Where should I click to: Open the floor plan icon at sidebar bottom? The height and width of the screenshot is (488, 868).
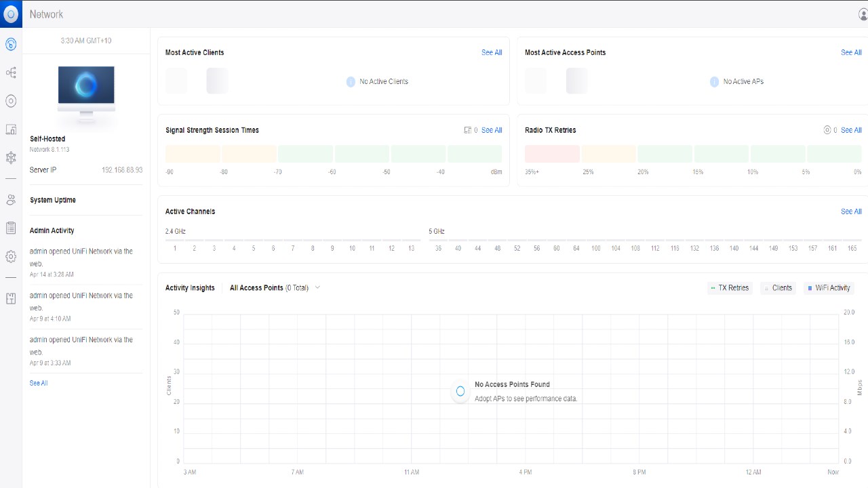pyautogui.click(x=11, y=299)
